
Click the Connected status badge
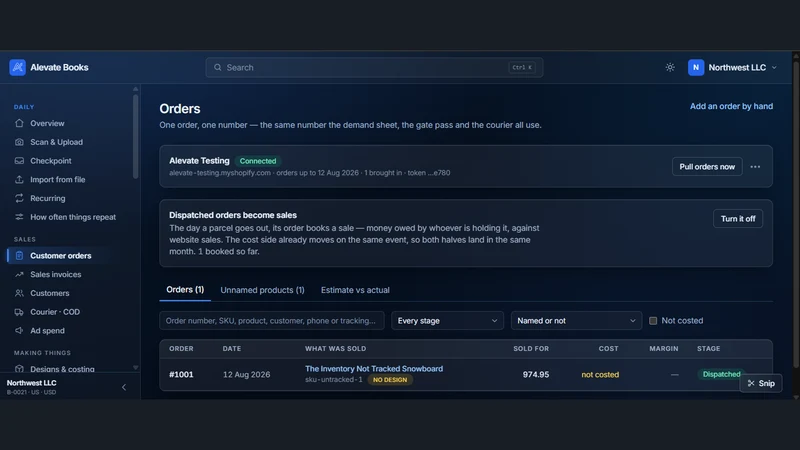tap(258, 161)
